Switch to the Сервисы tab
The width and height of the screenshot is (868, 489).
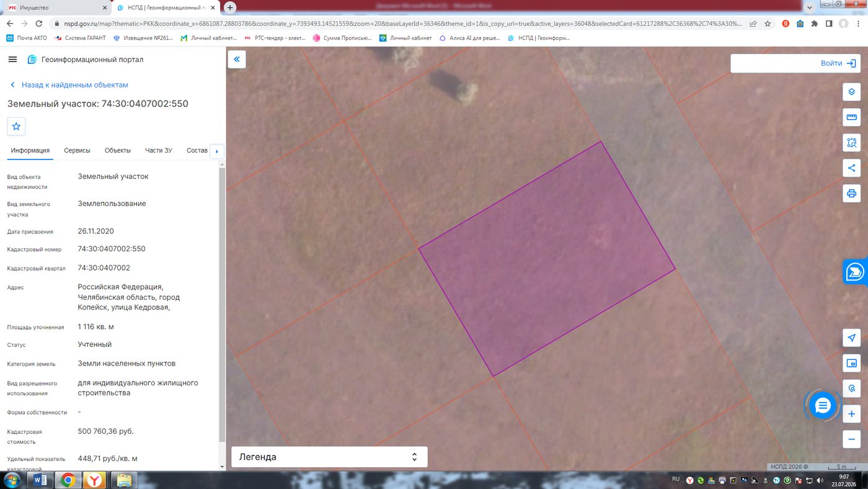[77, 150]
